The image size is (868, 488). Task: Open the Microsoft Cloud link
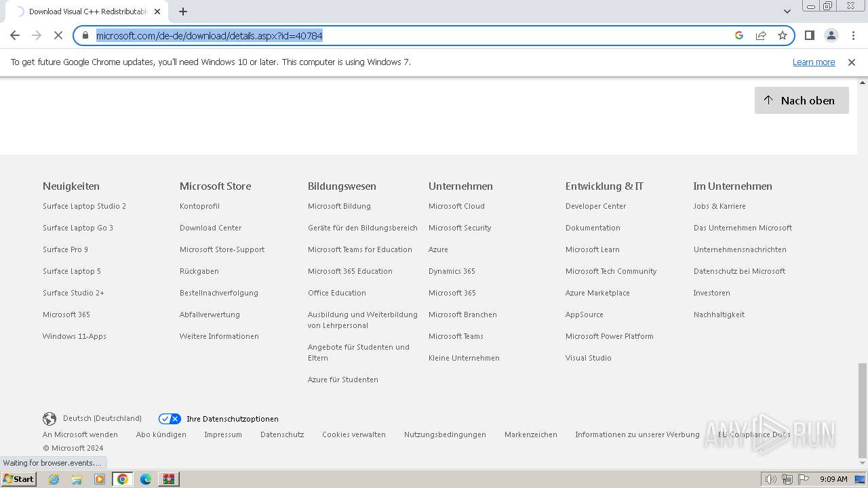pos(456,206)
